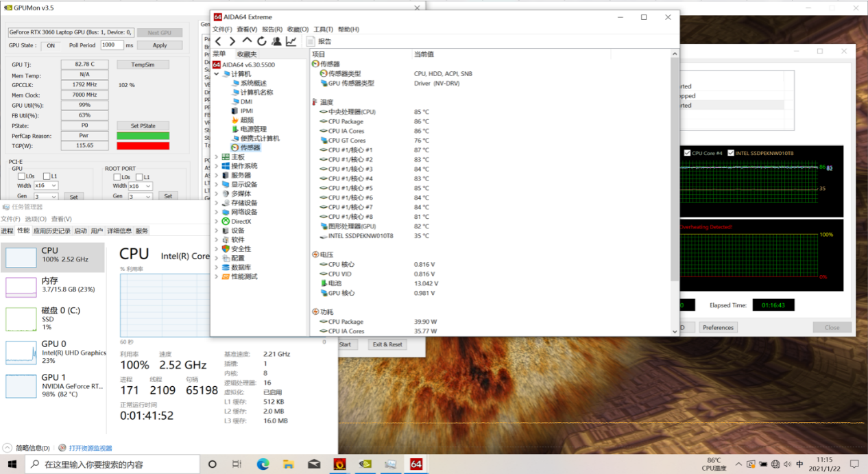
Task: Switch to Task Manager 进程 tab
Action: tap(7, 230)
